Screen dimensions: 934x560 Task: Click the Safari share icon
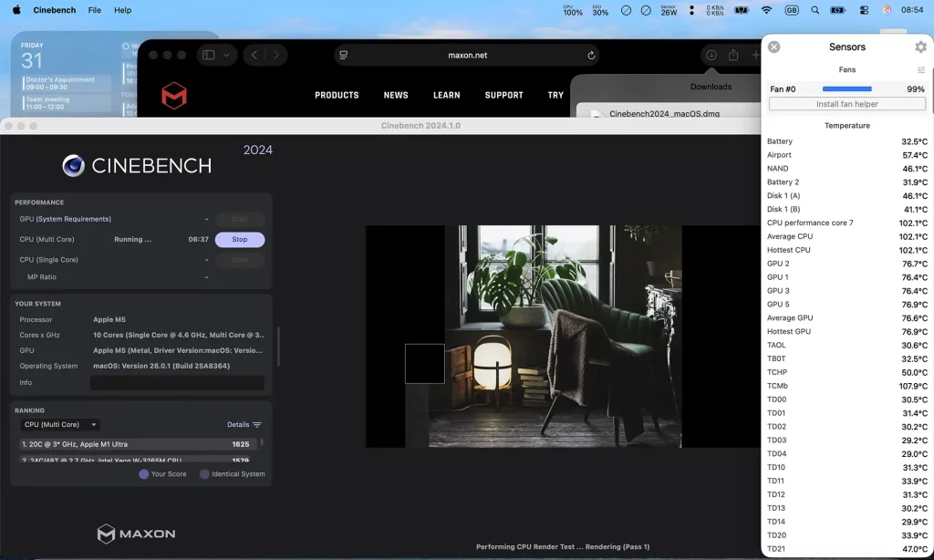point(733,56)
